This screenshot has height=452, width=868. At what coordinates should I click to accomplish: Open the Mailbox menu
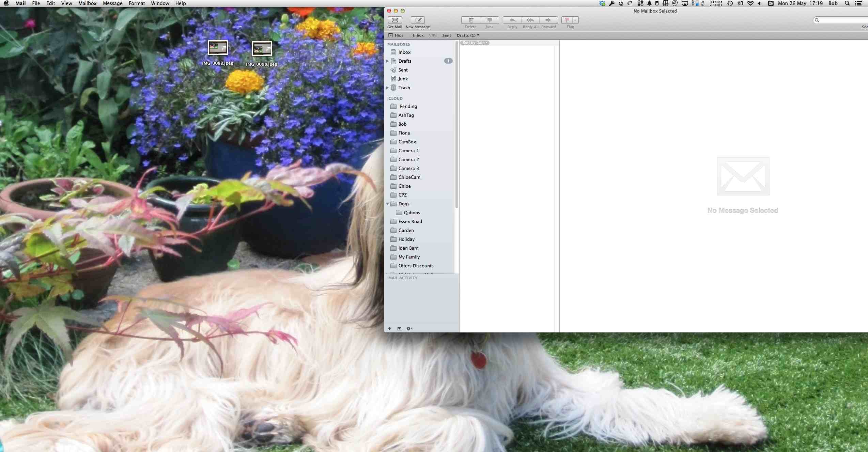click(87, 3)
